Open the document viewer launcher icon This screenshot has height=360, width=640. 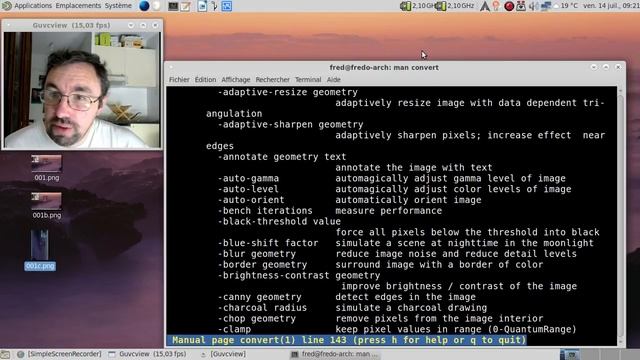(202, 6)
